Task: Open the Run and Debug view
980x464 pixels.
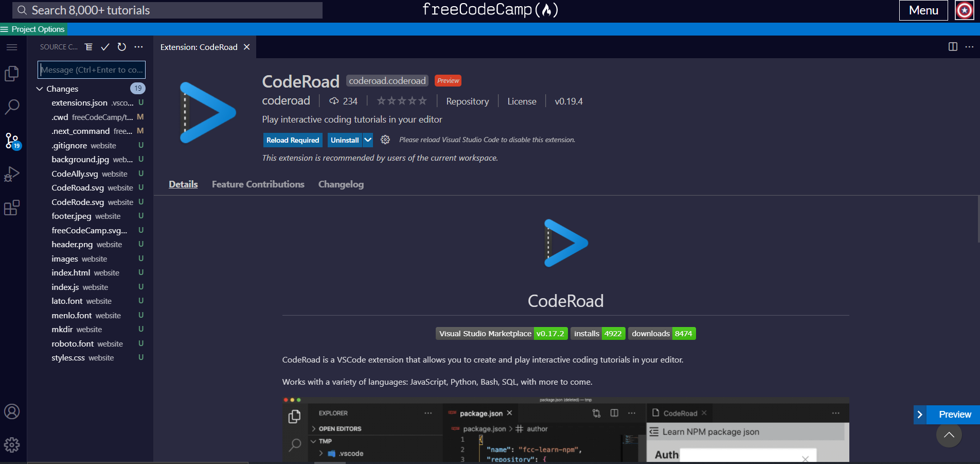Action: (x=11, y=174)
